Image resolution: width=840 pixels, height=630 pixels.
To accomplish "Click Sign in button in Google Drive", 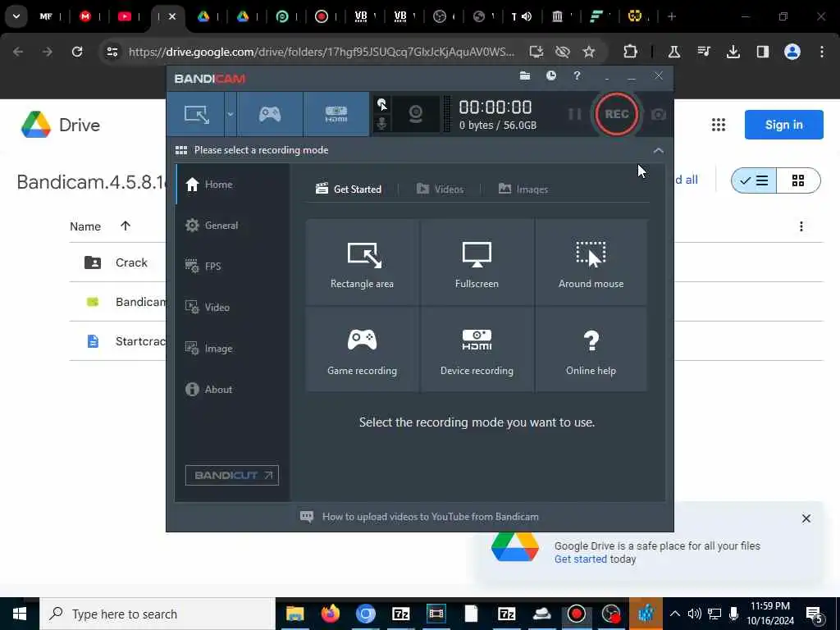I will (x=783, y=125).
